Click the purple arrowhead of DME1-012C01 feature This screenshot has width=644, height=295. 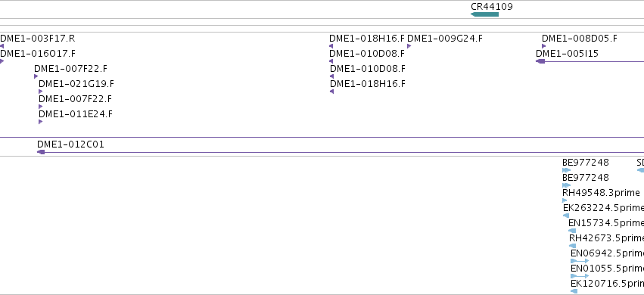pos(41,152)
